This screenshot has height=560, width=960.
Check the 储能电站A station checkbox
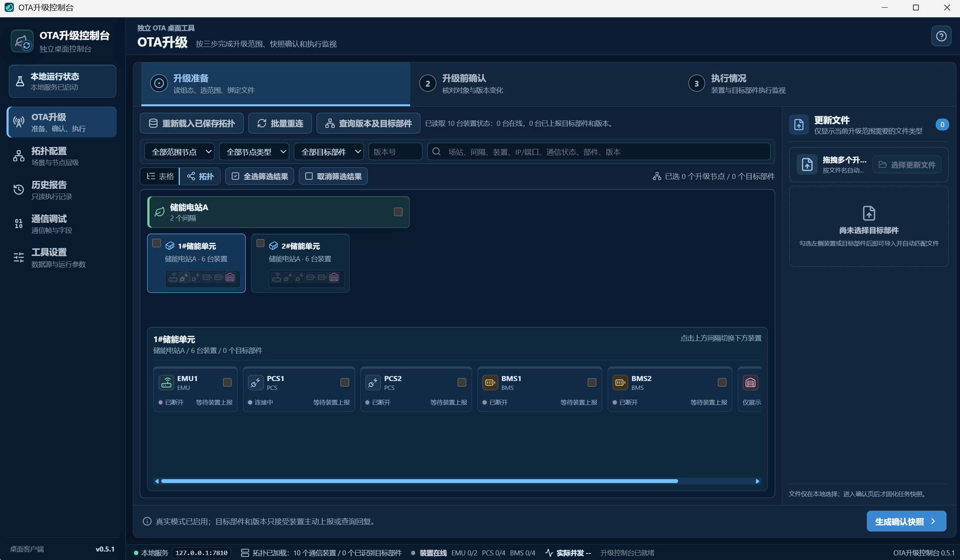coord(398,212)
